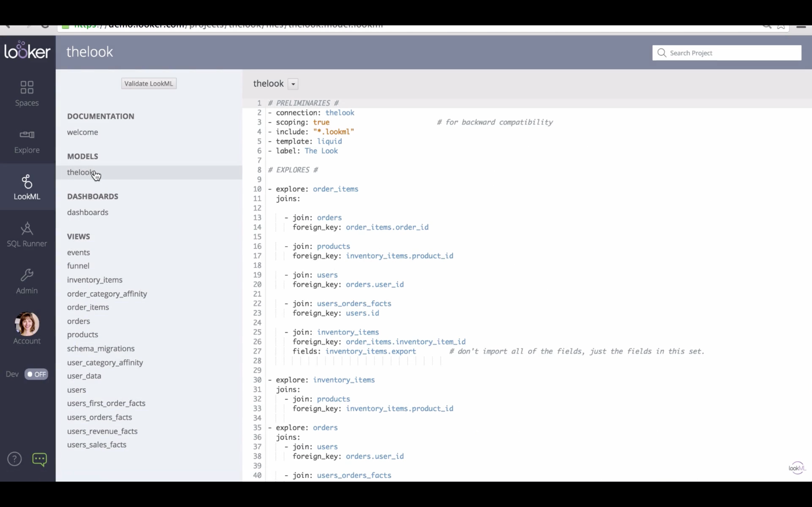This screenshot has width=812, height=507.
Task: Click the thelook project title link
Action: 90,52
